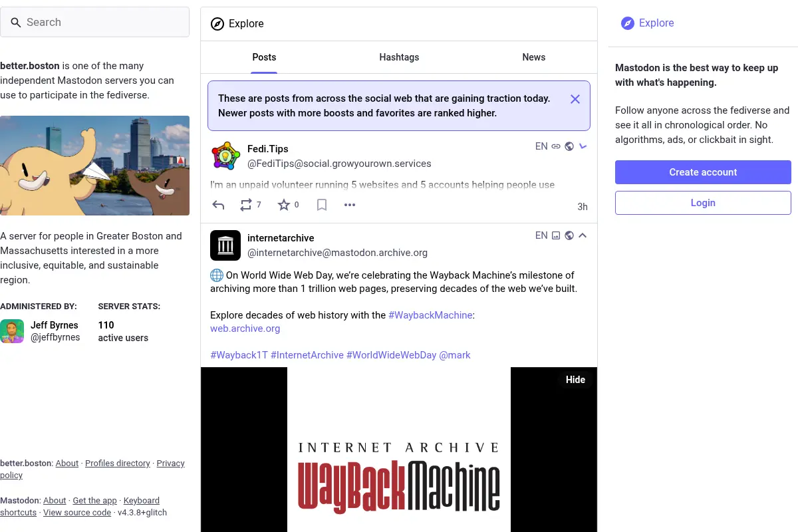Click the Create account button
This screenshot has width=798, height=532.
703,172
